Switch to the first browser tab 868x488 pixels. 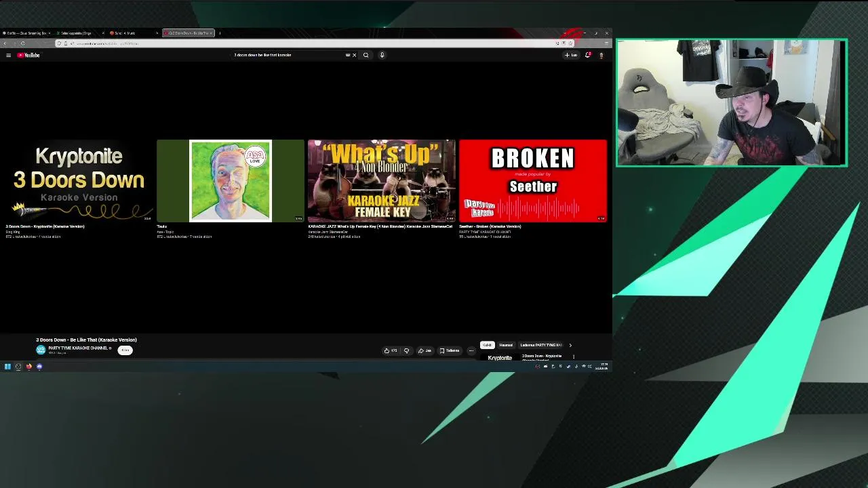click(26, 33)
